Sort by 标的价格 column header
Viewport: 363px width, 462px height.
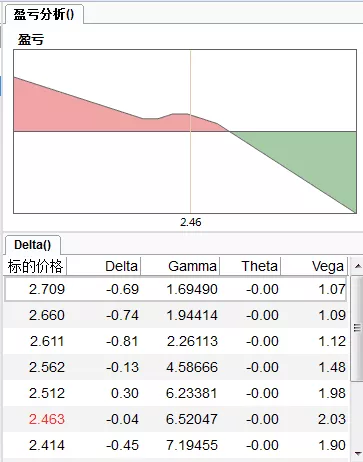point(35,266)
